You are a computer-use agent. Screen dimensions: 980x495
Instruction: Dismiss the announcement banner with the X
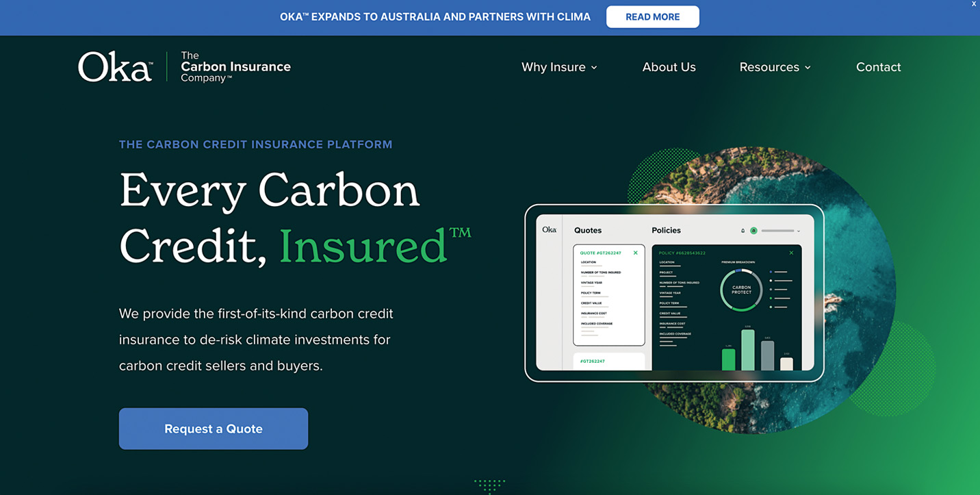974,4
